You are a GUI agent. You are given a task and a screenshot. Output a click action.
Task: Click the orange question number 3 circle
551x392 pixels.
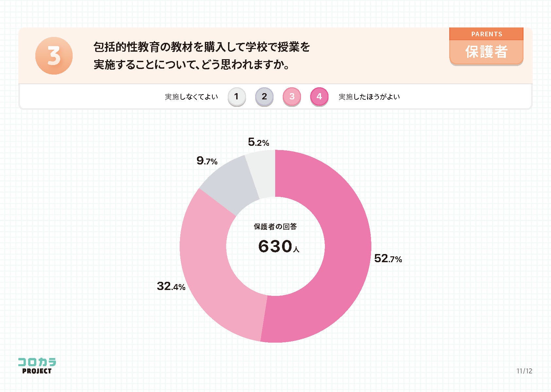[x=54, y=56]
